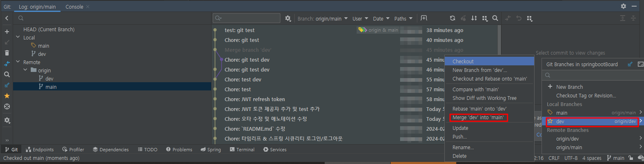Select Checkout from the context menu
The height and width of the screenshot is (164, 644).
(489, 61)
